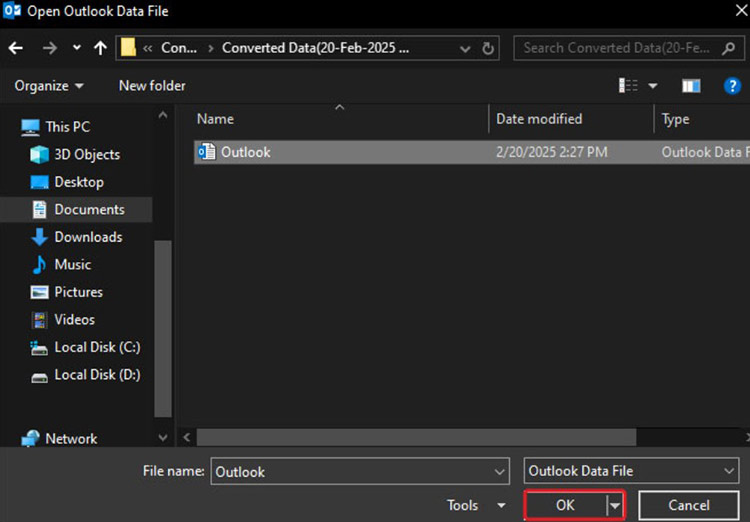Refresh the current folder view
The height and width of the screenshot is (522, 750).
point(487,48)
